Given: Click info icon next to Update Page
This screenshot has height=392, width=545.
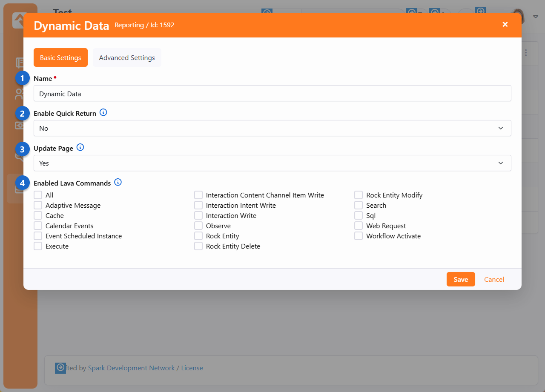Looking at the screenshot, I should coord(80,148).
